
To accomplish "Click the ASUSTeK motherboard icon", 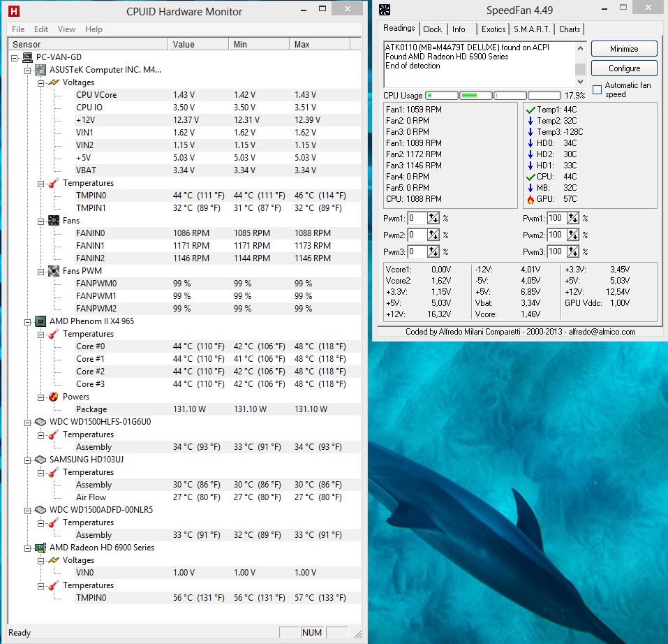I will 40,69.
